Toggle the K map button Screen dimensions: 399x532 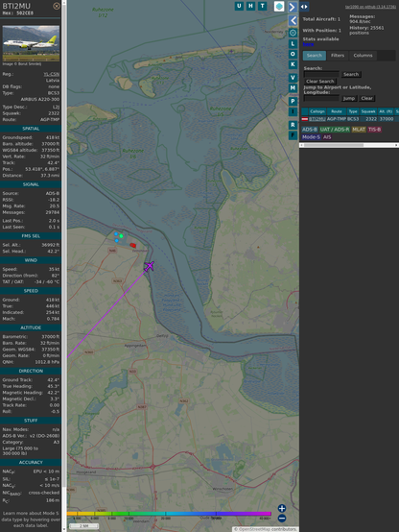point(293,64)
